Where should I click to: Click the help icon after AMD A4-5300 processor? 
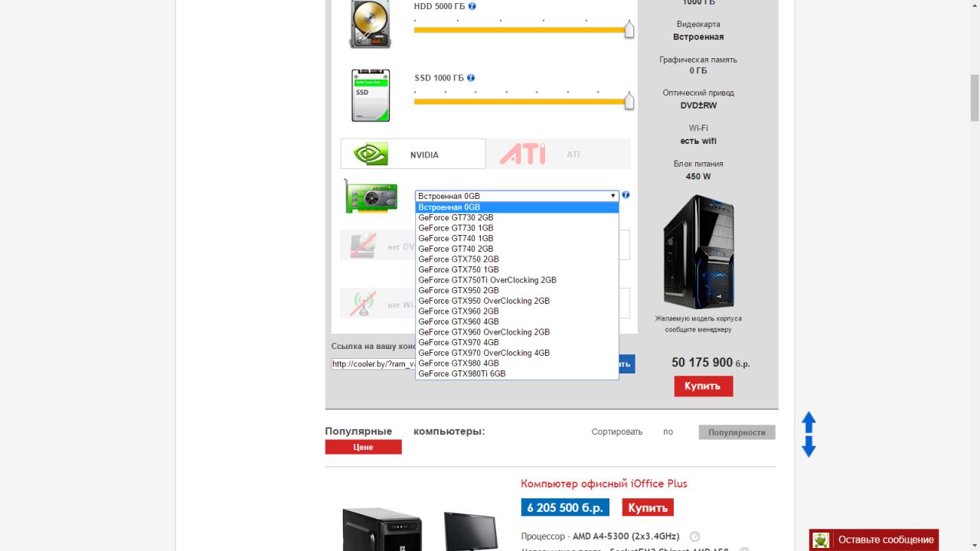695,536
